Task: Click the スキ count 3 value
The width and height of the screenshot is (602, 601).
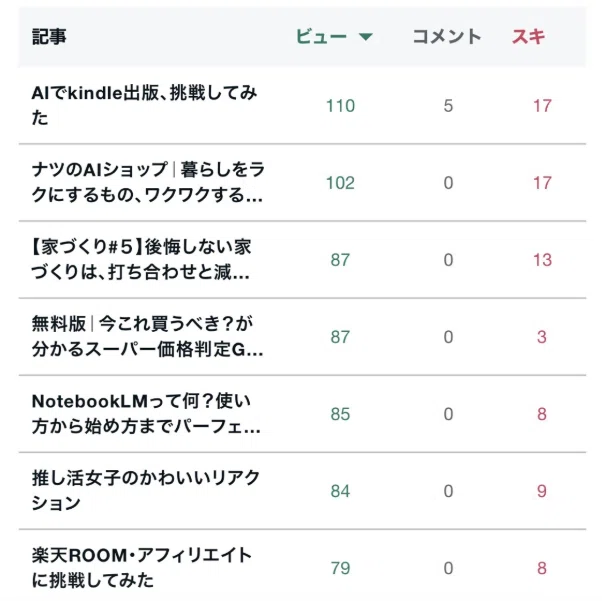Action: pyautogui.click(x=542, y=337)
